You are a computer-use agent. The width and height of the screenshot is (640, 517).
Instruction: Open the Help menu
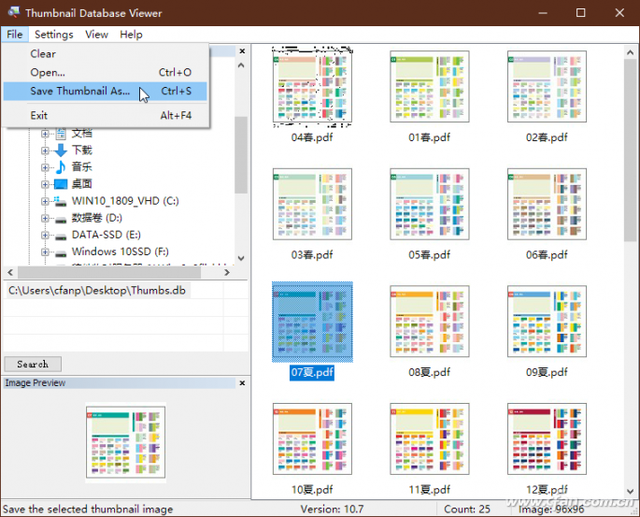[131, 35]
